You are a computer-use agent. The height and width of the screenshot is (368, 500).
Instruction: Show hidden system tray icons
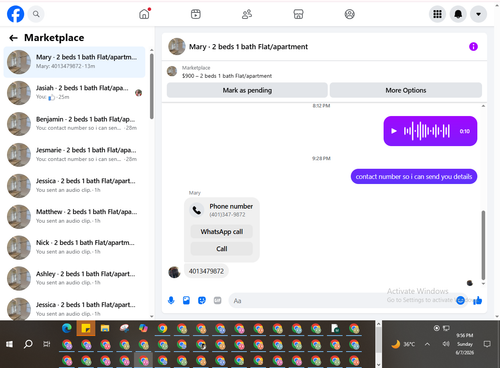[427, 344]
